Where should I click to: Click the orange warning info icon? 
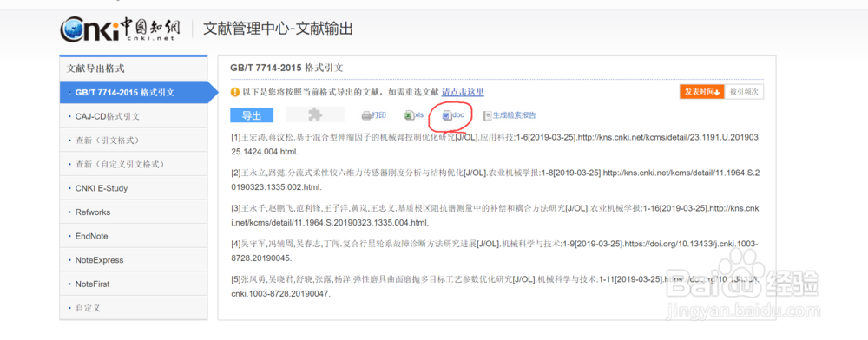pos(235,92)
